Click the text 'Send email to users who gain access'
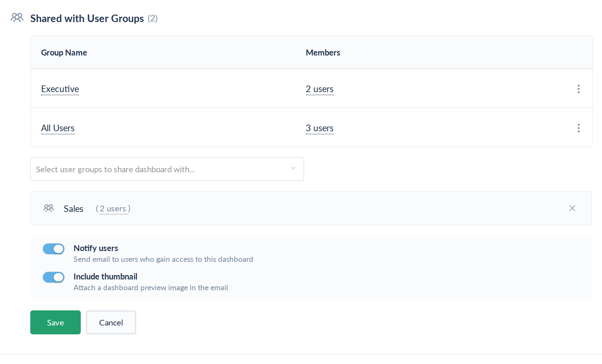Screen dimensions: 602x364 134,259
